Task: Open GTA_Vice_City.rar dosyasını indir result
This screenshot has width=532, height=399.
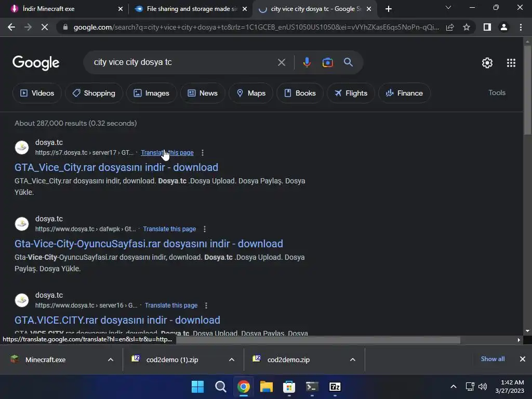Action: coord(116,167)
